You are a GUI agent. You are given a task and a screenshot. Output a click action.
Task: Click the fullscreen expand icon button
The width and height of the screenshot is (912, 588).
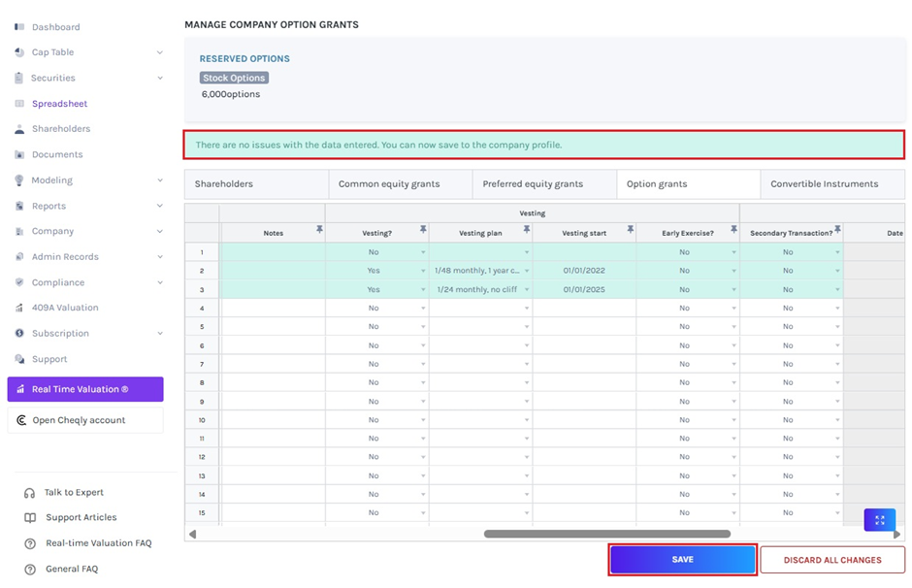click(879, 520)
